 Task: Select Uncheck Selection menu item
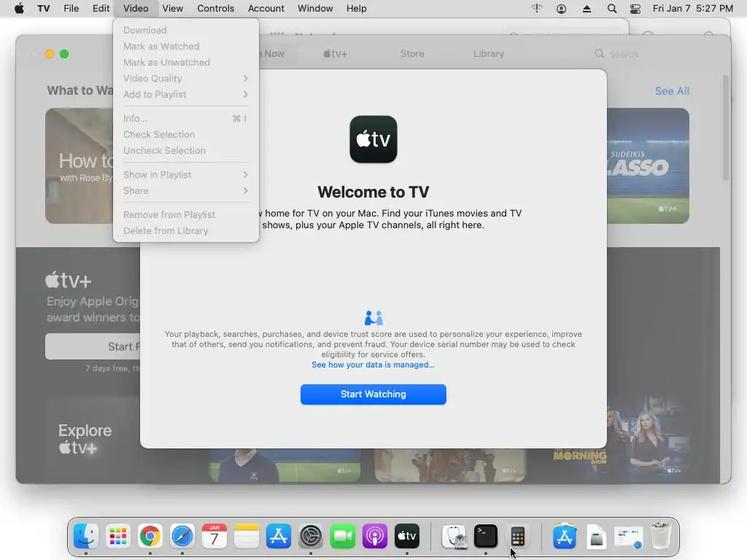point(186,150)
